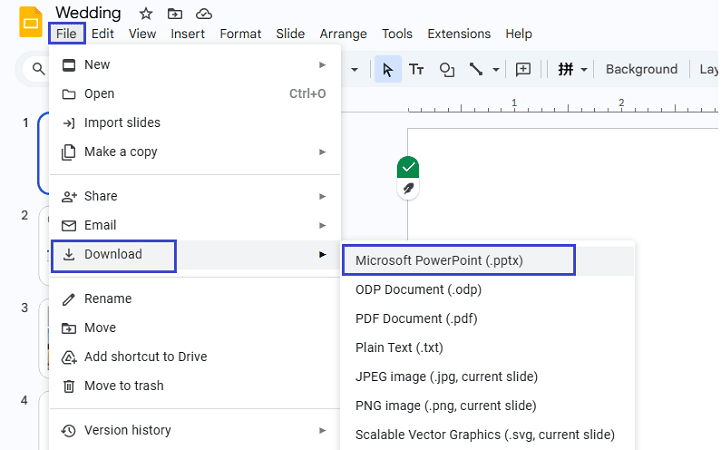
Task: Download current slide as PNG image
Action: (487, 405)
